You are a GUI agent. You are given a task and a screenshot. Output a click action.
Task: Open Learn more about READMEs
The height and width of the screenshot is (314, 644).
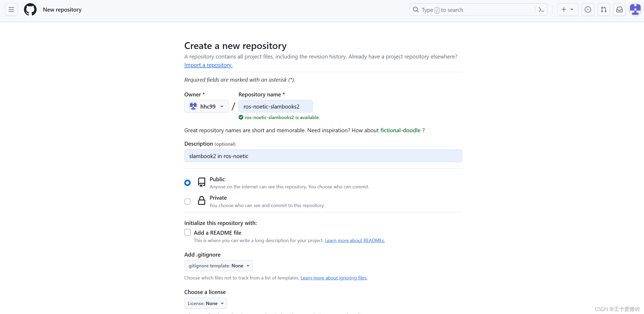point(355,240)
